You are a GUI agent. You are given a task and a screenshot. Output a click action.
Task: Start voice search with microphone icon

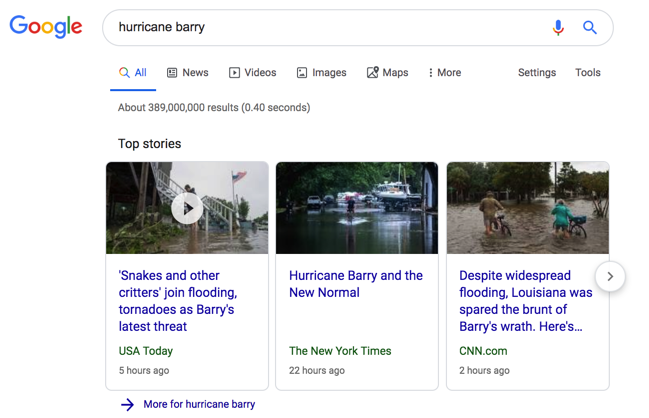coord(558,27)
